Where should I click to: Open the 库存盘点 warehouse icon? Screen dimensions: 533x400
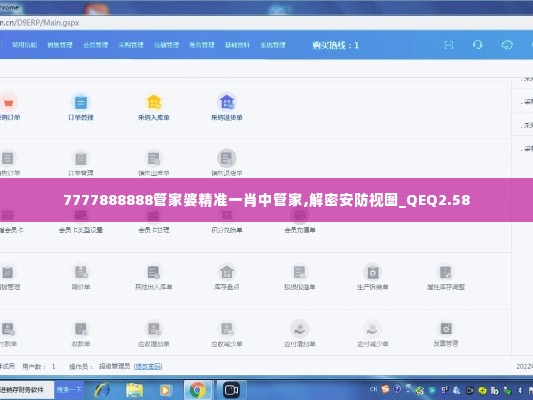click(227, 272)
